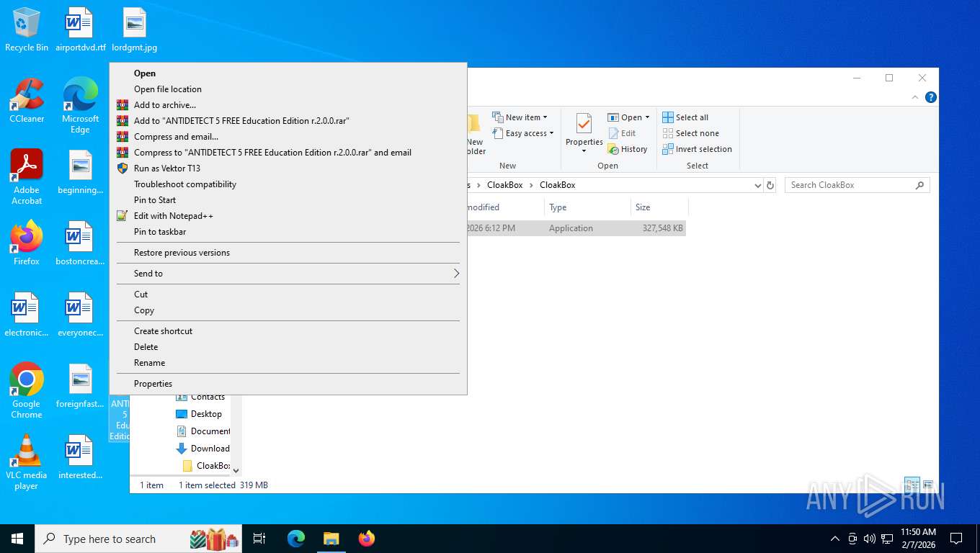
Task: Select Add to ANTIDETECT rar entry
Action: [288, 121]
